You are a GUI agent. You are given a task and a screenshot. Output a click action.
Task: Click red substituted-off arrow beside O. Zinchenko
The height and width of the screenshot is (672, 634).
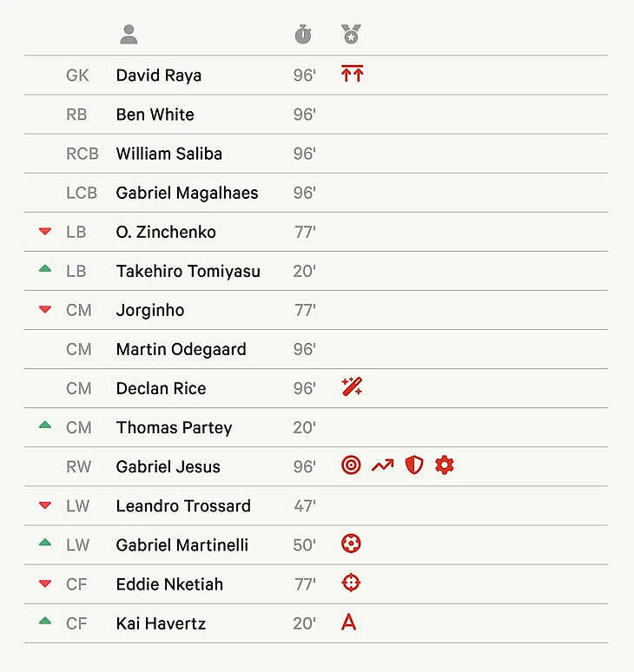point(45,232)
